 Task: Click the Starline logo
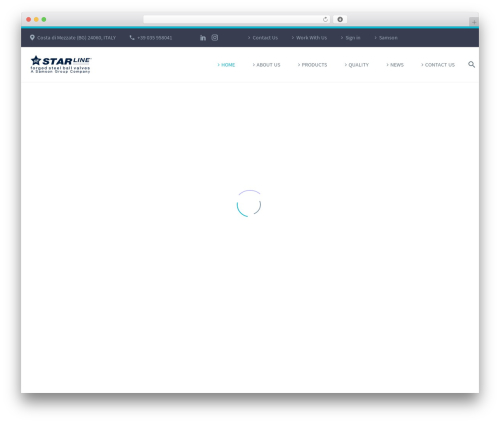(x=61, y=64)
